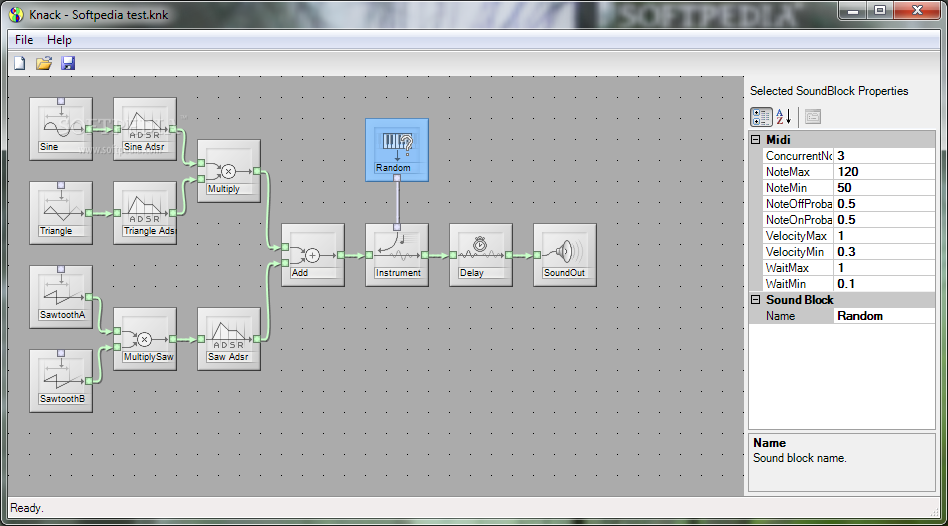
Task: Click the Save floppy disk icon
Action: click(x=68, y=63)
